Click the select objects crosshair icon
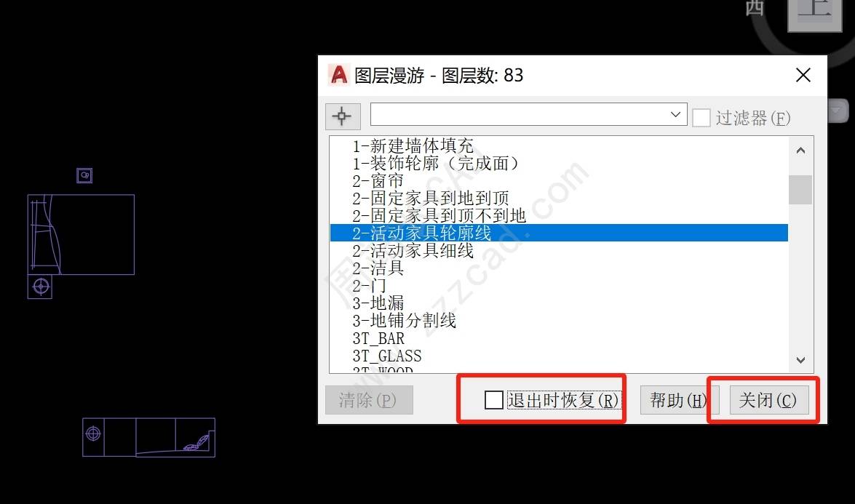 pos(343,116)
